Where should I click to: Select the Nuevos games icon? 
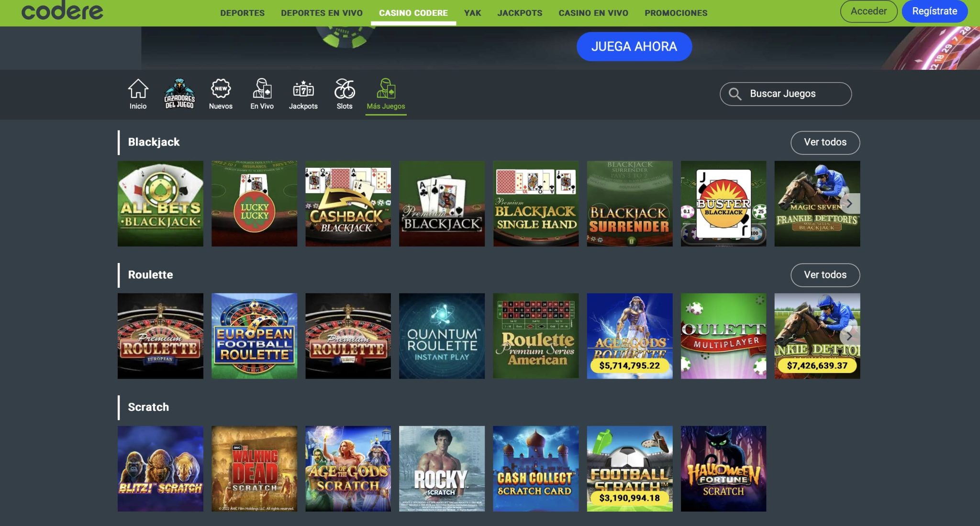(221, 94)
